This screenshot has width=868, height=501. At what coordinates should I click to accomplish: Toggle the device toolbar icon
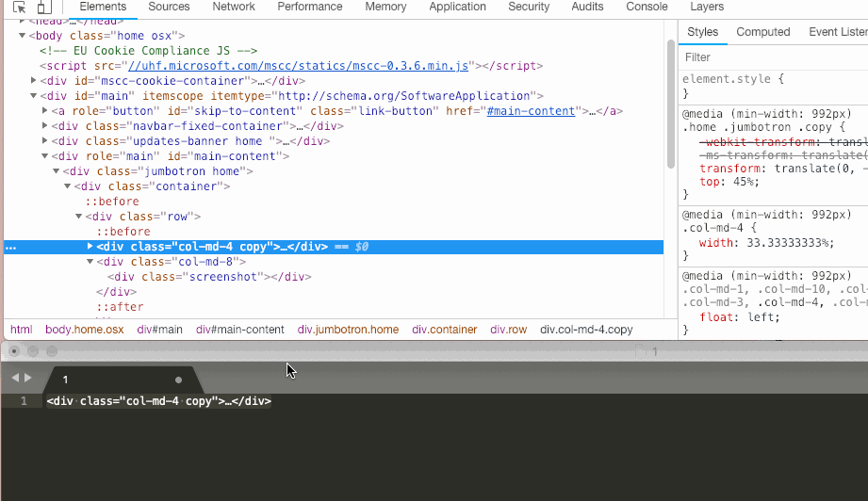coord(44,8)
